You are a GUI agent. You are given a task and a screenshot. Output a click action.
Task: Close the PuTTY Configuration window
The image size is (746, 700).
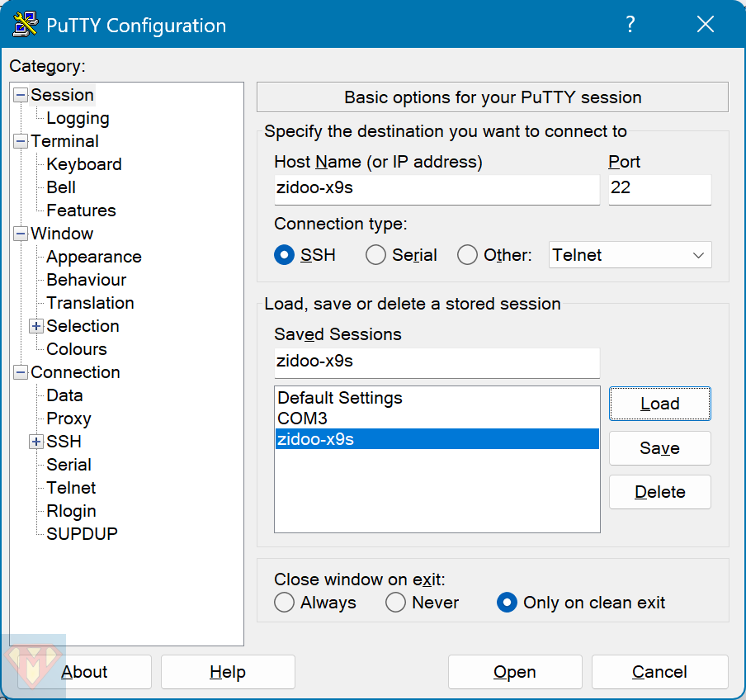pyautogui.click(x=705, y=24)
